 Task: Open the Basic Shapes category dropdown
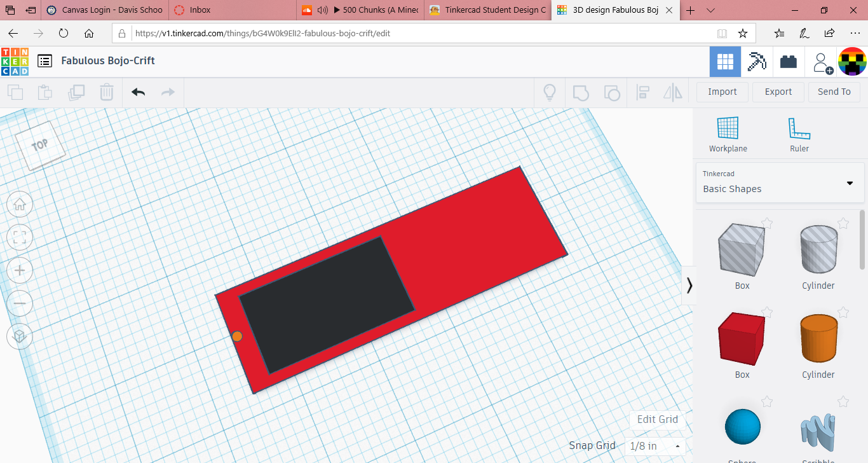click(x=780, y=183)
